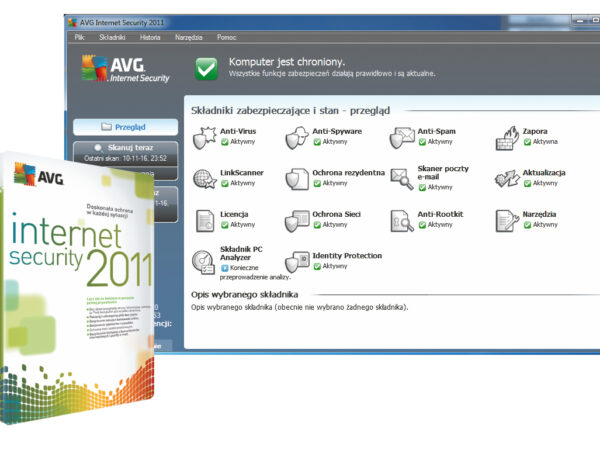Image resolution: width=600 pixels, height=450 pixels.
Task: Open the Historia menu
Action: 150,37
